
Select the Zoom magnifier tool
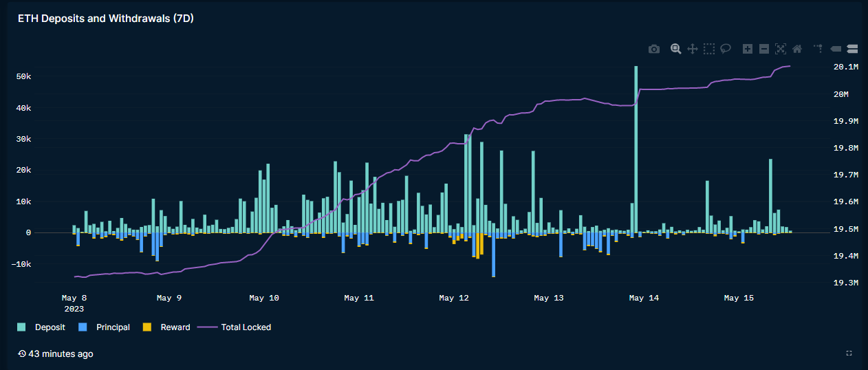[x=676, y=49]
